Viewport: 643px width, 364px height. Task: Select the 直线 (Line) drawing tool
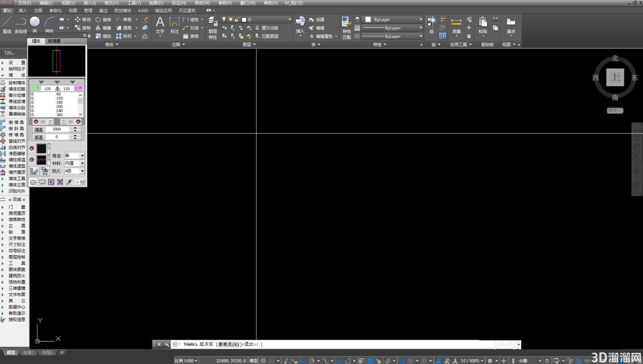(x=7, y=25)
